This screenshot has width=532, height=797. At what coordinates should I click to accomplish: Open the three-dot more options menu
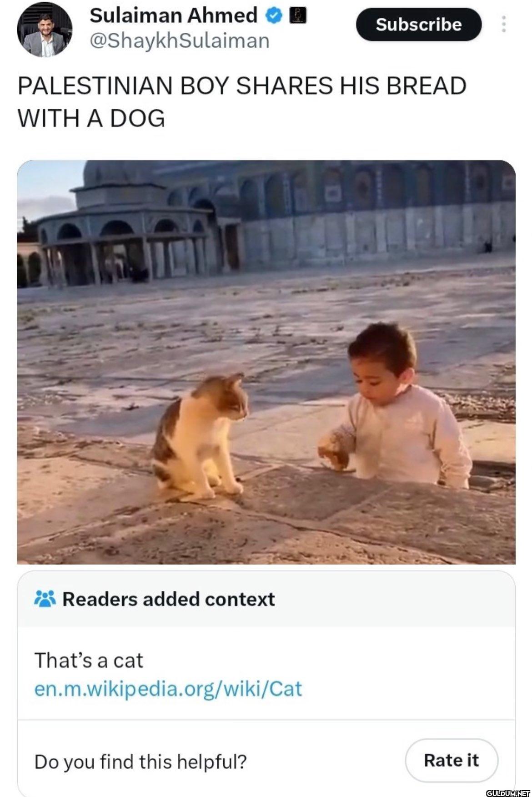503,24
